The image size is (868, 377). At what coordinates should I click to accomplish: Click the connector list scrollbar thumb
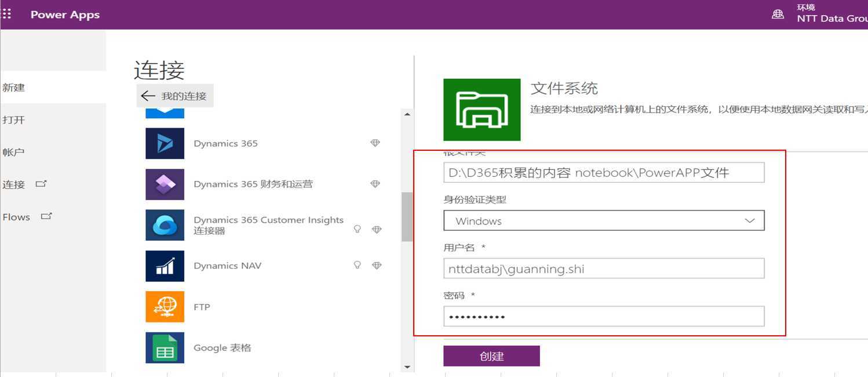407,217
